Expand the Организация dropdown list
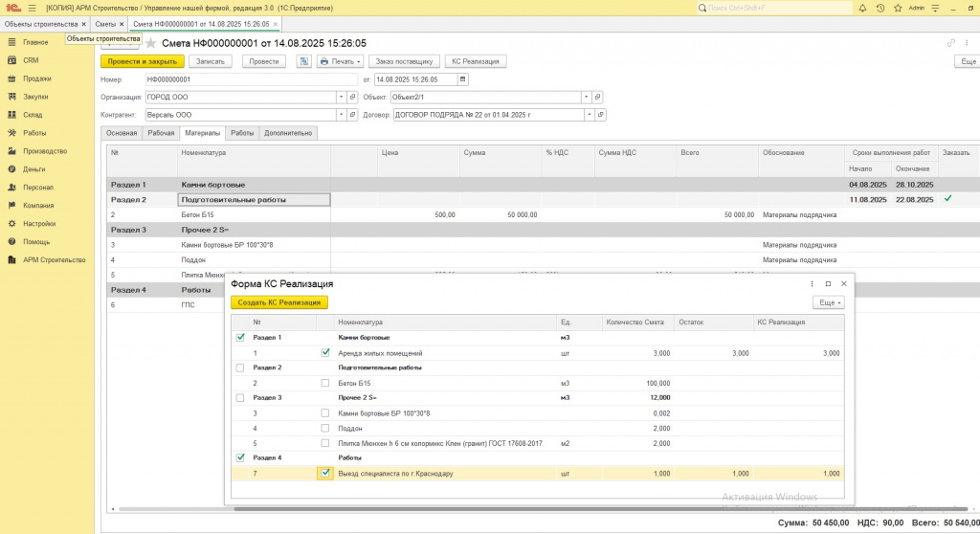980x534 pixels. (x=341, y=98)
